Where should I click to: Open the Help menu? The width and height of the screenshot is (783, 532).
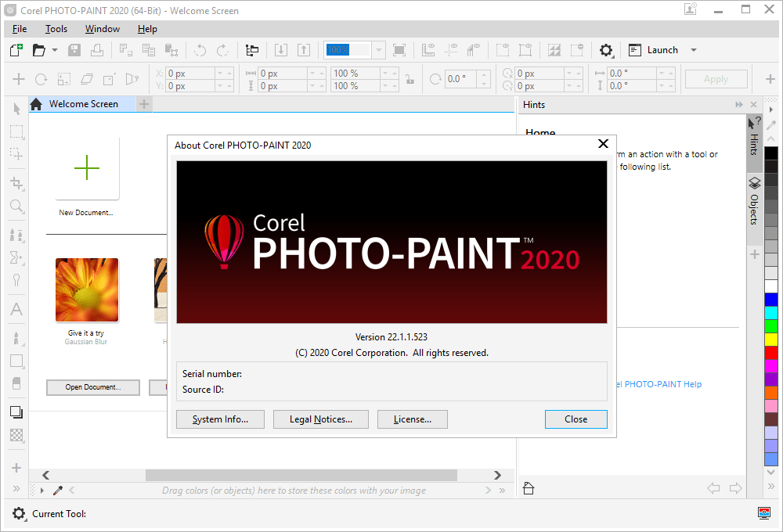point(147,29)
